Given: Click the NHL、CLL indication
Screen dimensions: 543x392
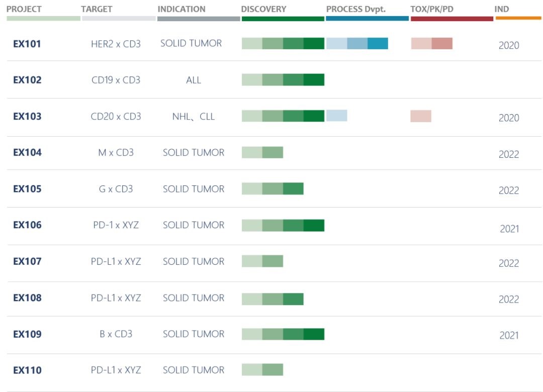Looking at the screenshot, I should tap(194, 117).
